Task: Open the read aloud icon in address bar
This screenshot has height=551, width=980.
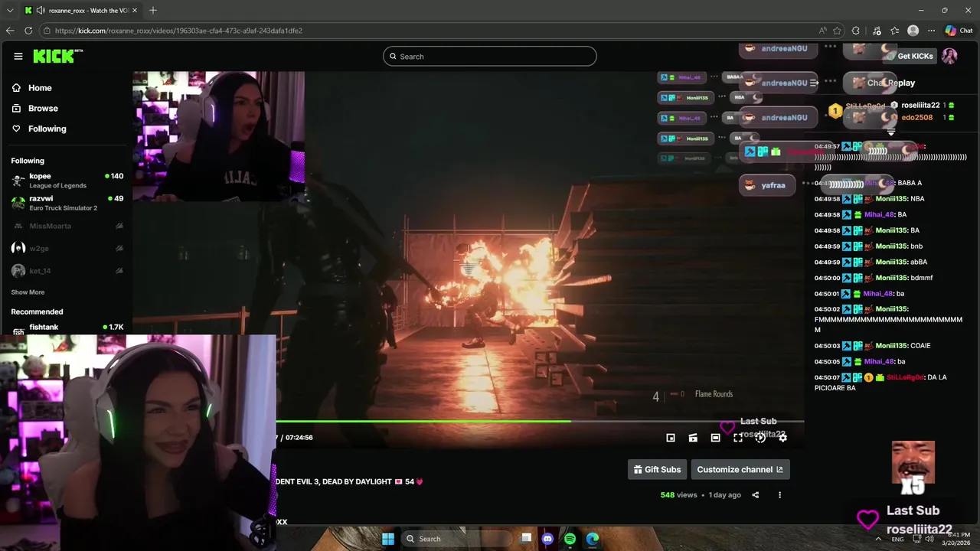Action: click(x=823, y=31)
